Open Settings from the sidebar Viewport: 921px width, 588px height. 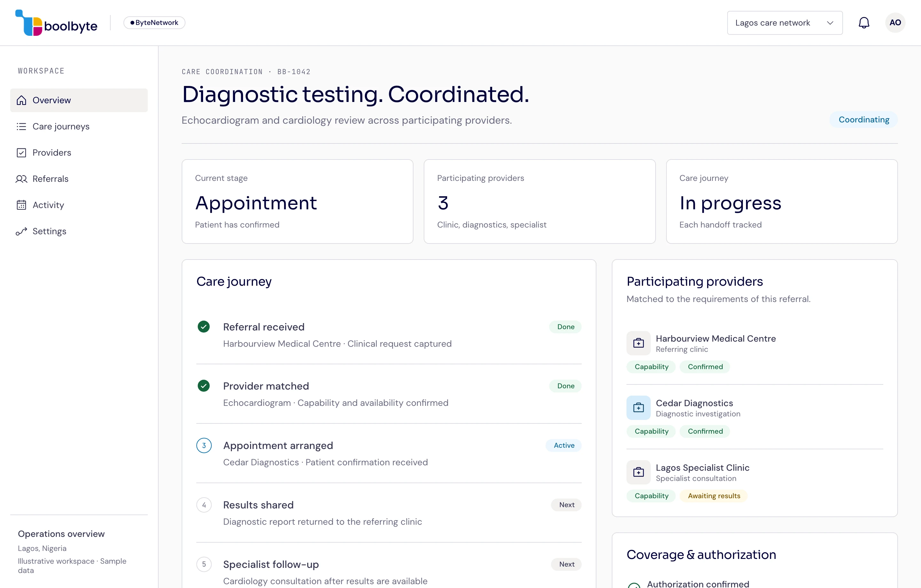coord(79,231)
